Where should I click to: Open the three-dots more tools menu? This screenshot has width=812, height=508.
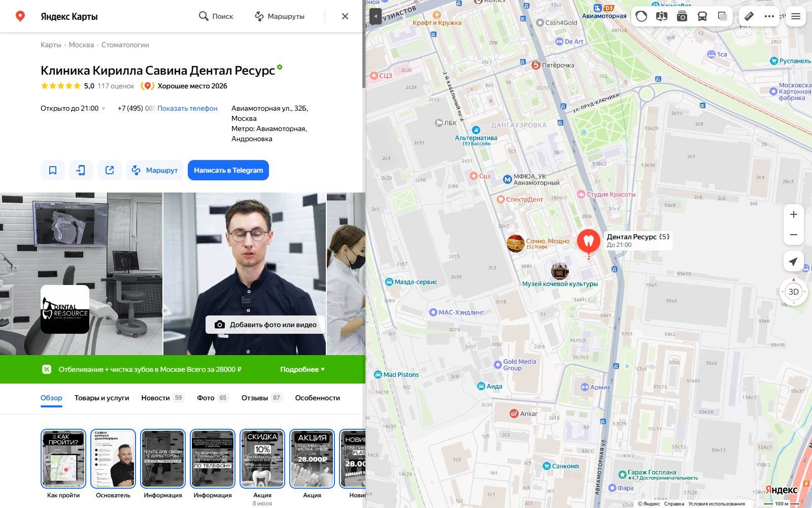click(x=769, y=16)
